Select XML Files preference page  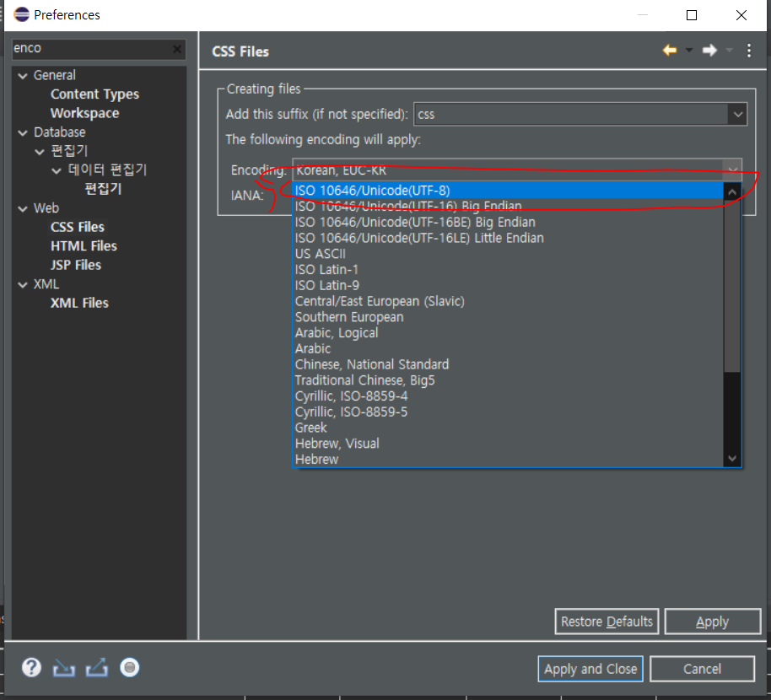(x=79, y=303)
